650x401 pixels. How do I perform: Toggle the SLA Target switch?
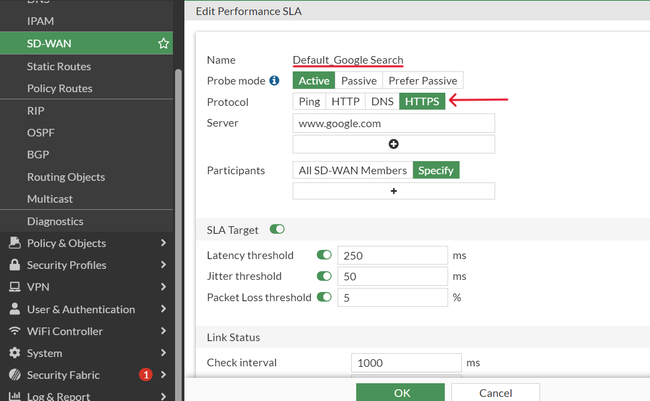coord(277,230)
